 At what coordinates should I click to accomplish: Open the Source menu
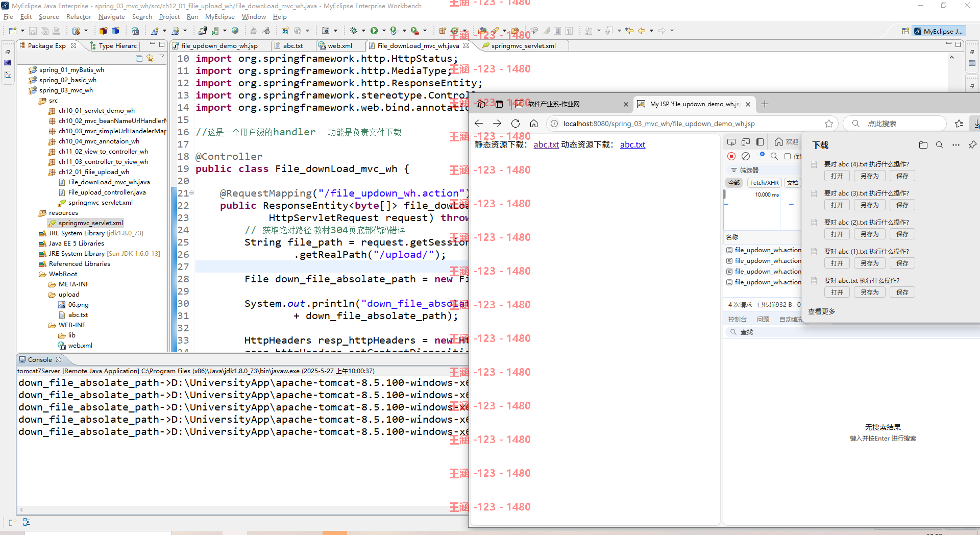(x=49, y=17)
